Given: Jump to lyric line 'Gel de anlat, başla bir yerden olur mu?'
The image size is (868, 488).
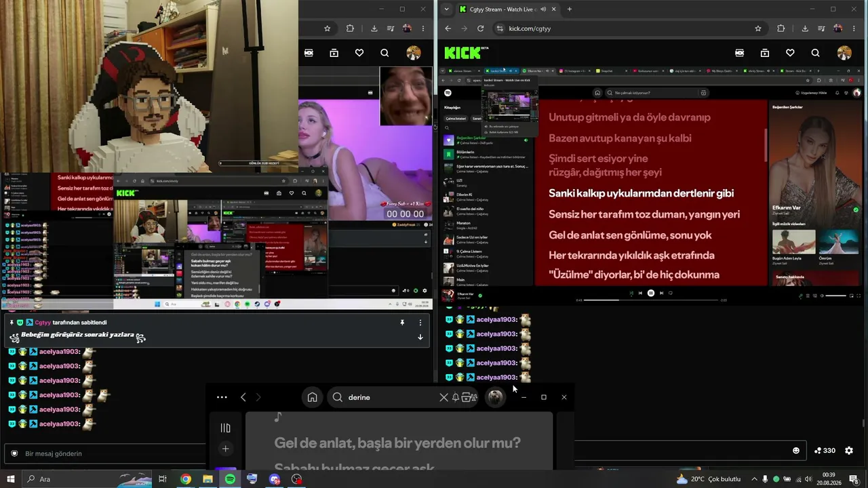Looking at the screenshot, I should pyautogui.click(x=397, y=443).
